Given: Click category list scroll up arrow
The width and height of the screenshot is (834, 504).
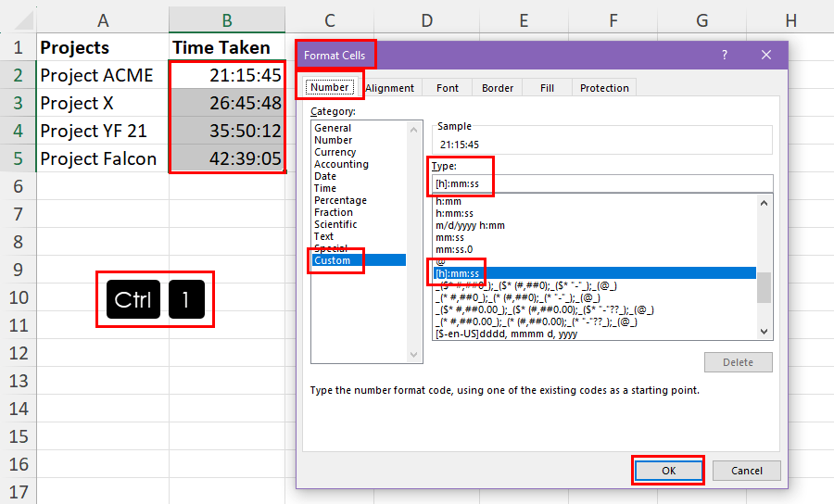Looking at the screenshot, I should tap(414, 130).
